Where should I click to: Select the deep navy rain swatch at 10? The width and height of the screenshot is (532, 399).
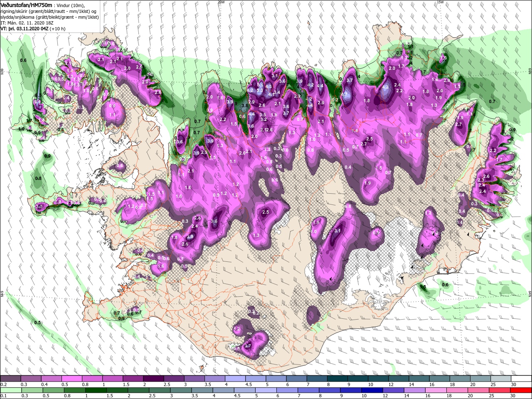pyautogui.click(x=372, y=391)
